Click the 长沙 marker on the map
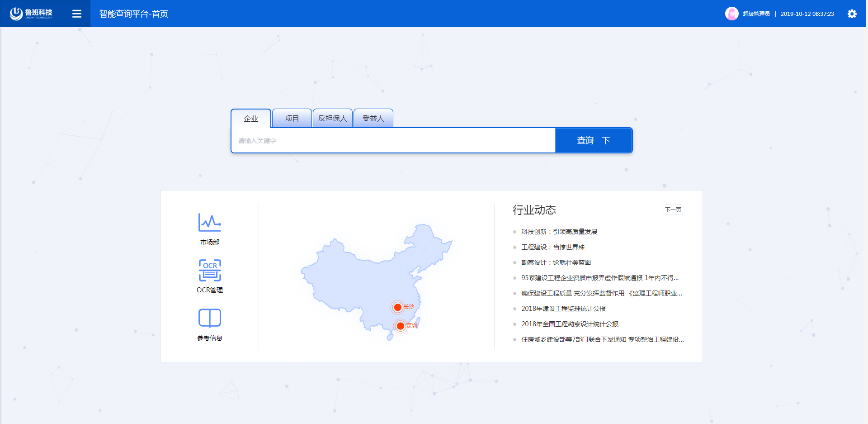This screenshot has height=424, width=868. pos(398,307)
